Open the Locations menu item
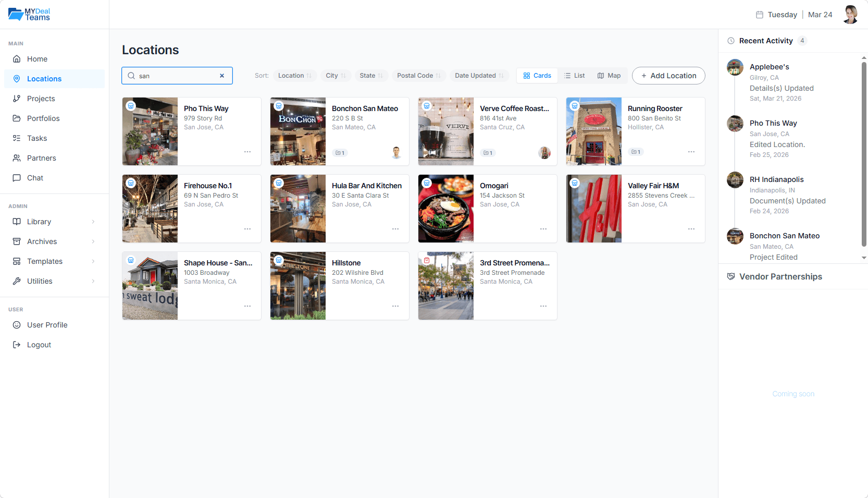Viewport: 868px width, 498px height. pyautogui.click(x=44, y=79)
